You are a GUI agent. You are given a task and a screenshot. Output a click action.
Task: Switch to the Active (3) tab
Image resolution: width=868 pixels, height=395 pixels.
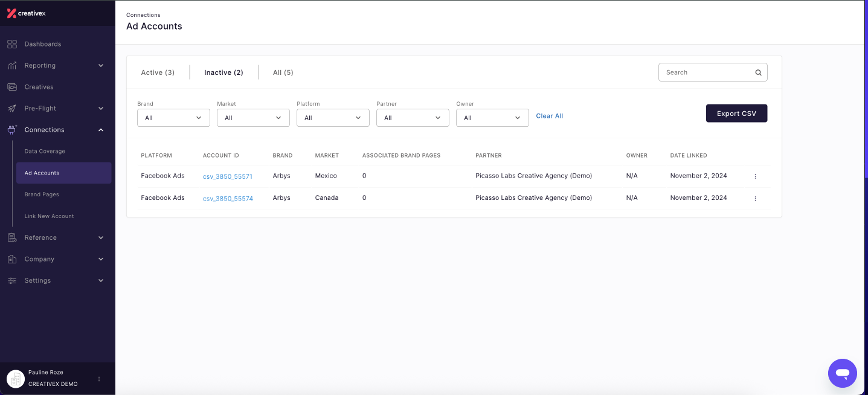click(x=158, y=72)
